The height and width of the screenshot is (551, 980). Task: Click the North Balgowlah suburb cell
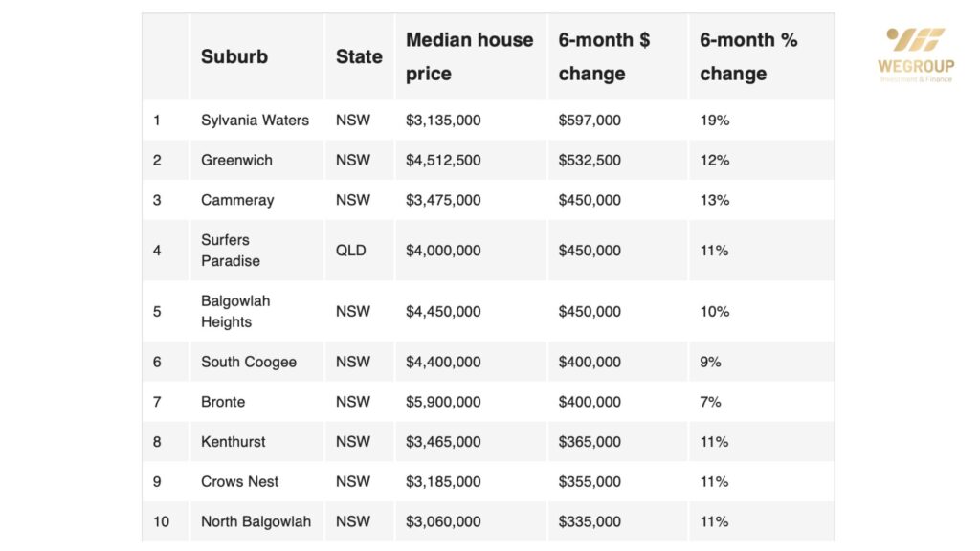[256, 522]
